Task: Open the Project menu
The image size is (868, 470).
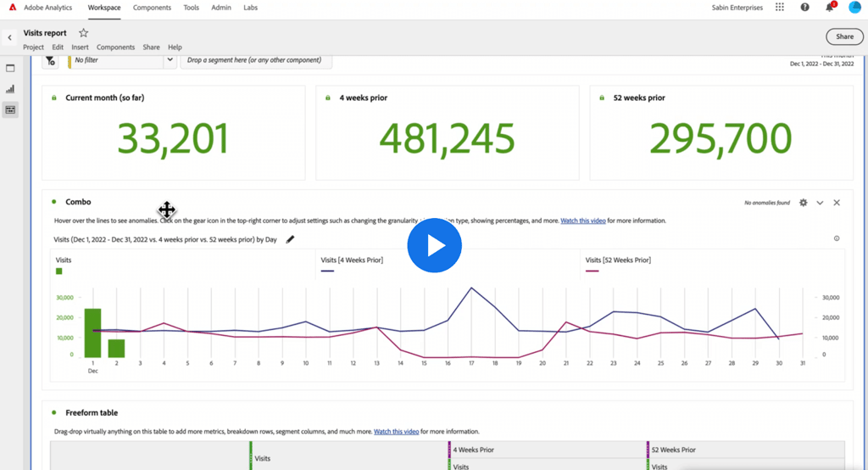Action: coord(33,48)
